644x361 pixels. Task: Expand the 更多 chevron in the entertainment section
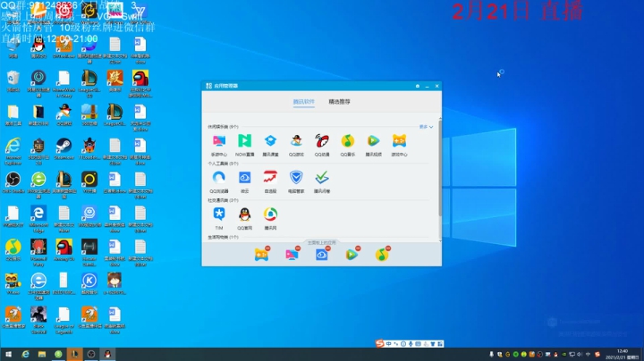[x=427, y=127]
